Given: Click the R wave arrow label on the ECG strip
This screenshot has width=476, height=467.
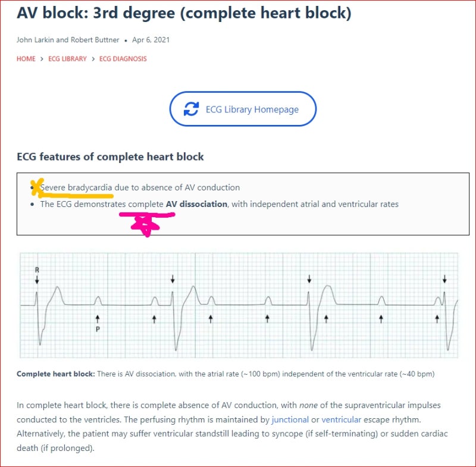Looking at the screenshot, I should pyautogui.click(x=37, y=269).
